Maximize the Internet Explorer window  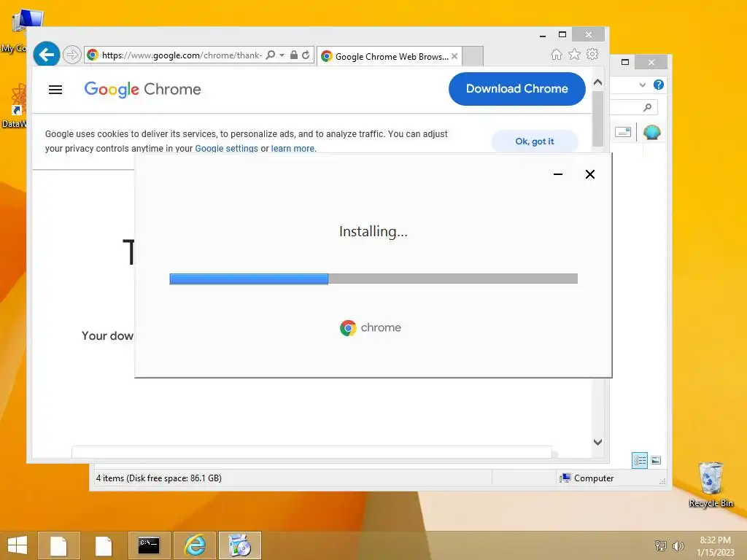tap(562, 34)
